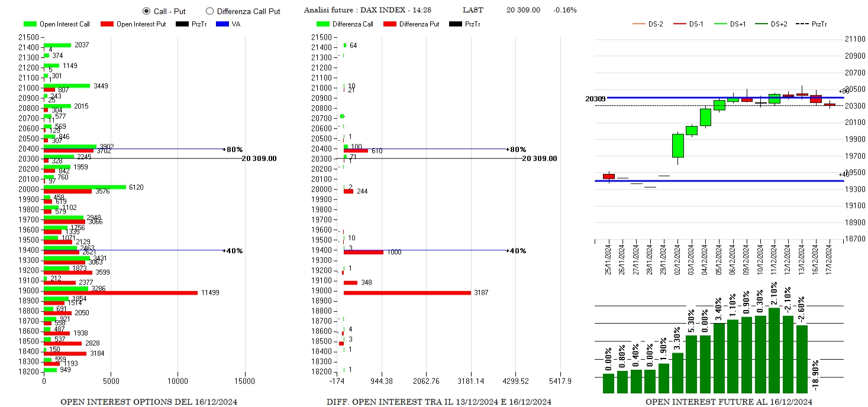The width and height of the screenshot is (868, 407).
Task: Click the large green candle above 02/12/2024
Action: [x=678, y=146]
